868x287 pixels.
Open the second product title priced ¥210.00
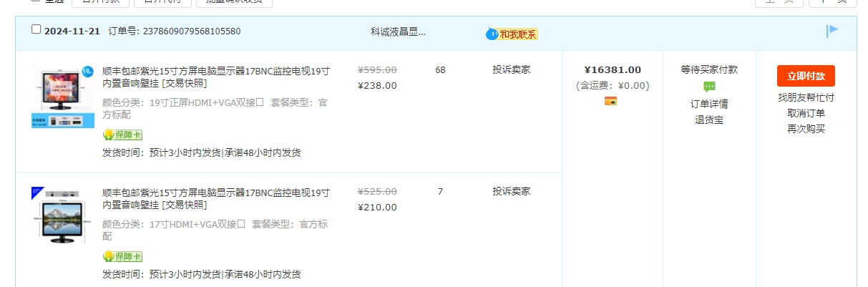(216, 199)
